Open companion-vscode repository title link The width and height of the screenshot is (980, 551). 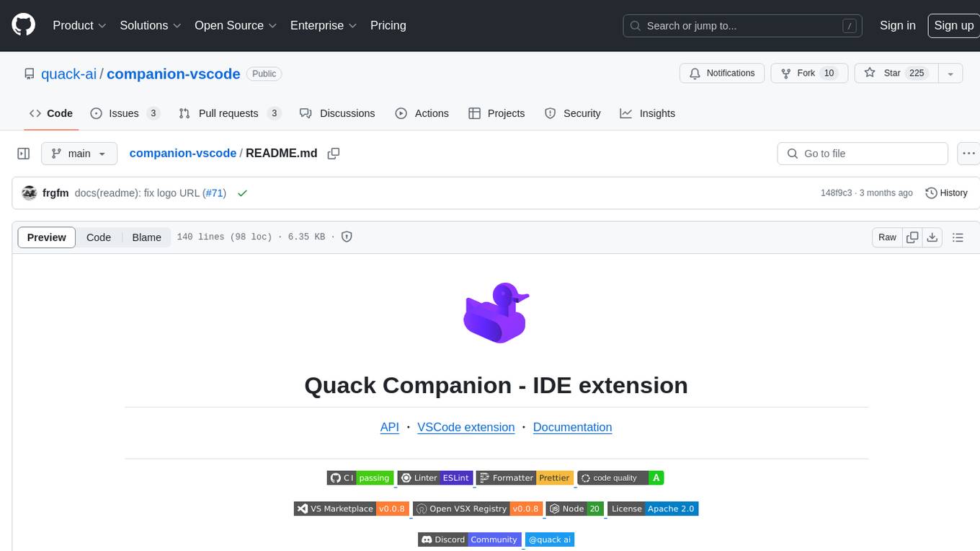[173, 74]
